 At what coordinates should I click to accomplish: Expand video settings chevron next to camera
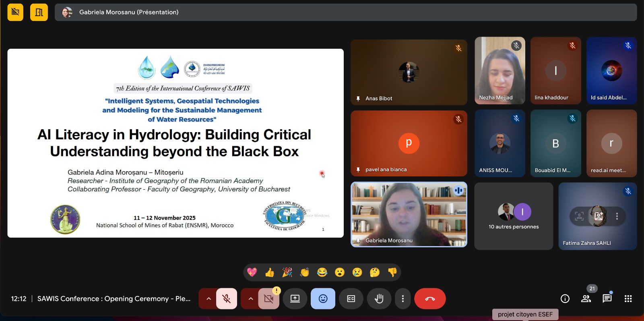250,299
